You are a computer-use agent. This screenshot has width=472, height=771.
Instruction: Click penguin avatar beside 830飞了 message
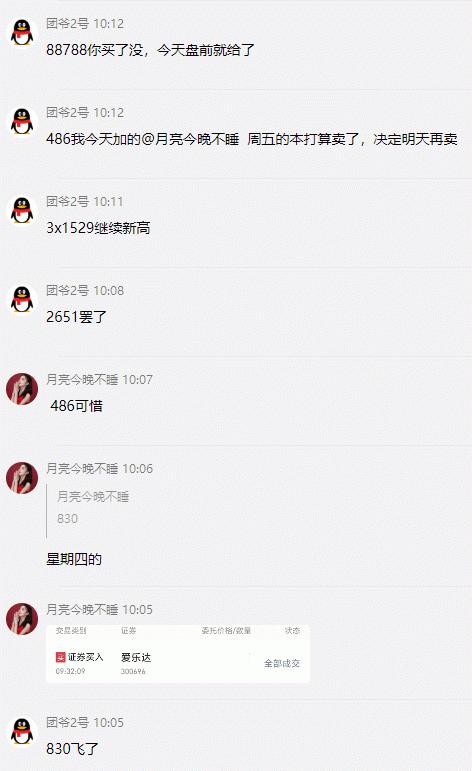[22, 732]
